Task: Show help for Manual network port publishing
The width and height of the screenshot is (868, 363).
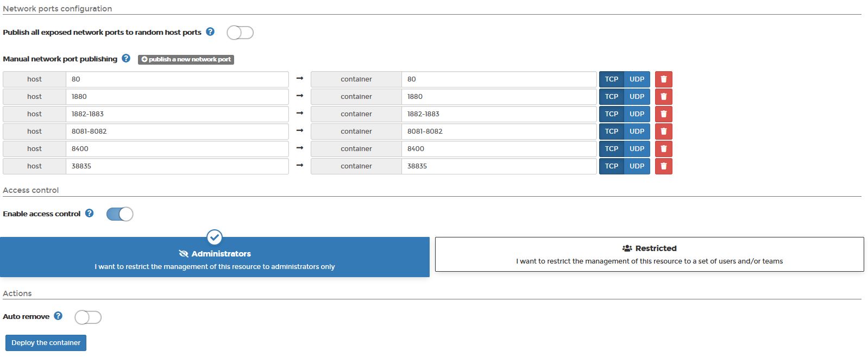Action: 126,59
